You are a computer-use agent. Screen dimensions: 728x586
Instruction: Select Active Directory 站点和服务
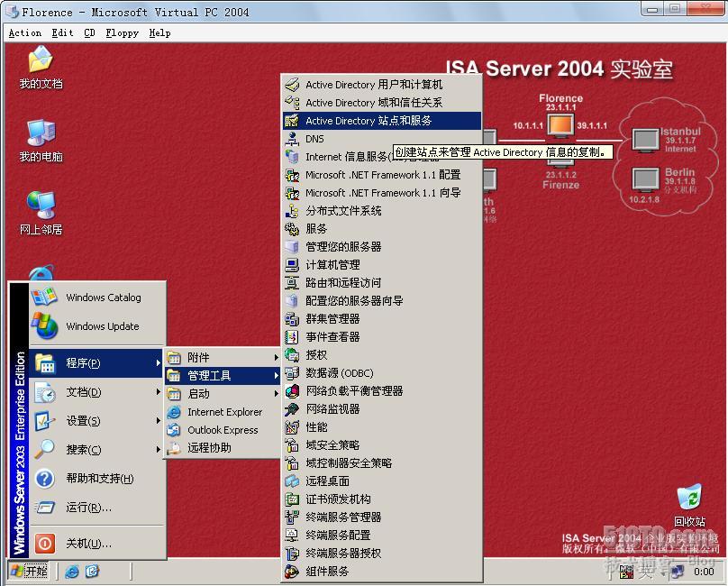coord(382,121)
